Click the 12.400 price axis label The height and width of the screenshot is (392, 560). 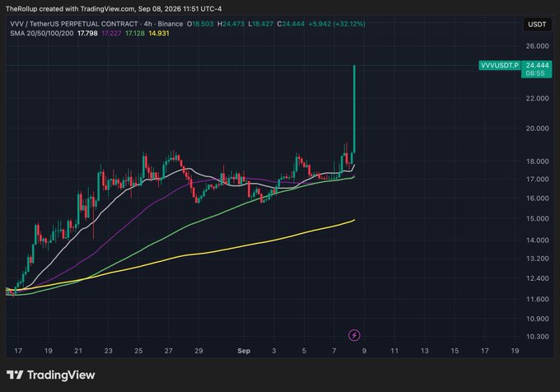(537, 278)
